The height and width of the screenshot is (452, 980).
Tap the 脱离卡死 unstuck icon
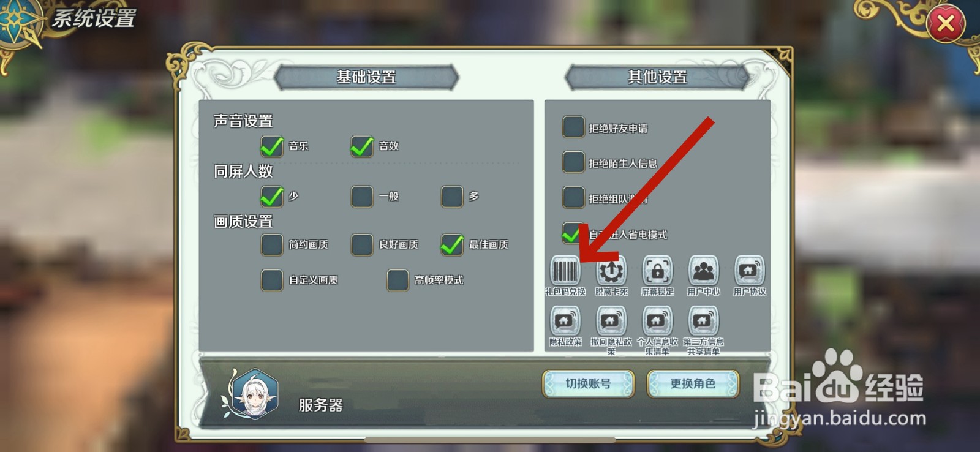tap(611, 271)
